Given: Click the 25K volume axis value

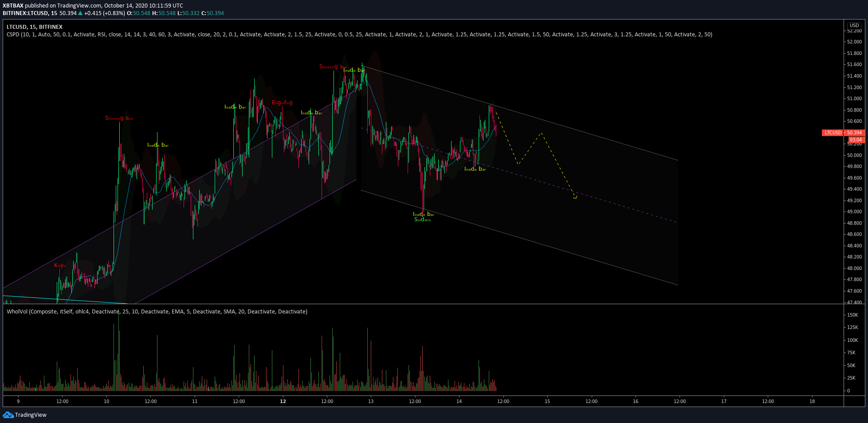Looking at the screenshot, I should pos(851,378).
